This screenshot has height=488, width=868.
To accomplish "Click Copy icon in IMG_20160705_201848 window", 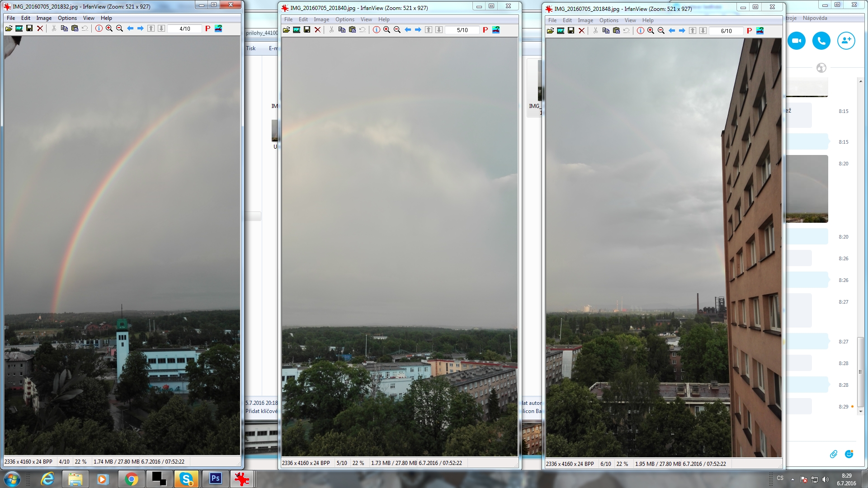I will tap(606, 31).
